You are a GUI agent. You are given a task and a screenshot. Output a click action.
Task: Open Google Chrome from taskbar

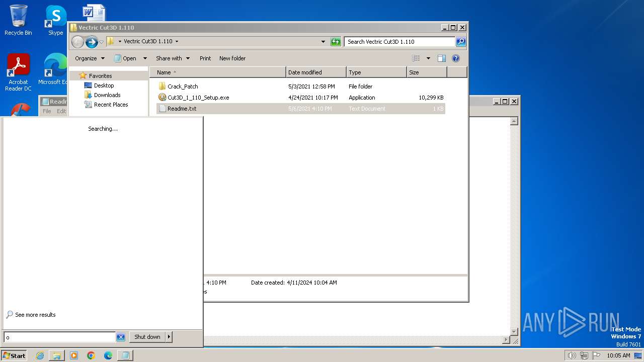pos(91,355)
